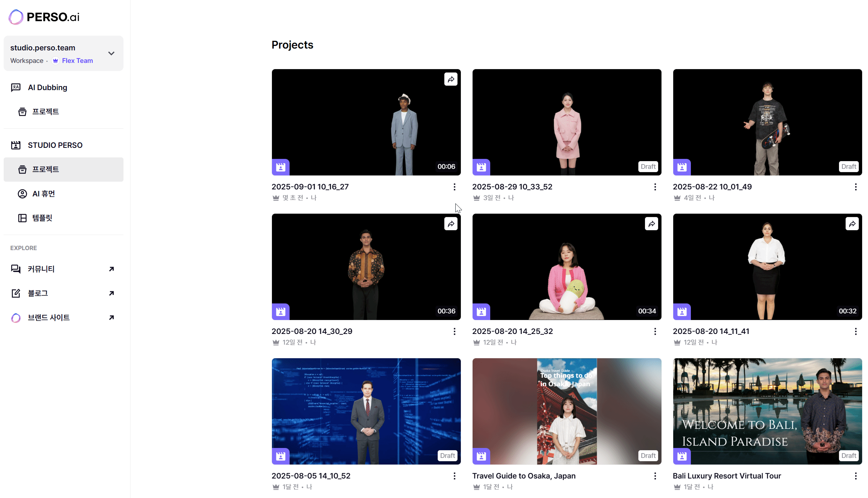Screen dimensions: 868x498
Task: Open the 템플릿 menu item
Action: pos(42,218)
